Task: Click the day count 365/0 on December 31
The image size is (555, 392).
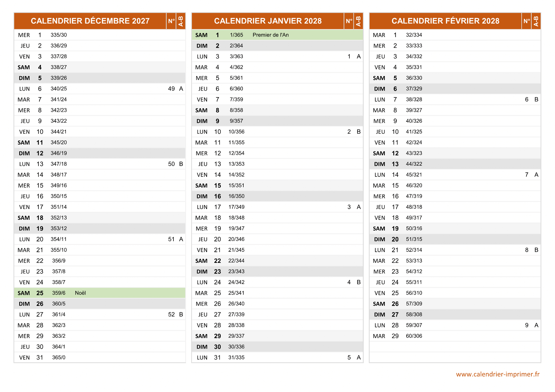Action: coord(59,357)
